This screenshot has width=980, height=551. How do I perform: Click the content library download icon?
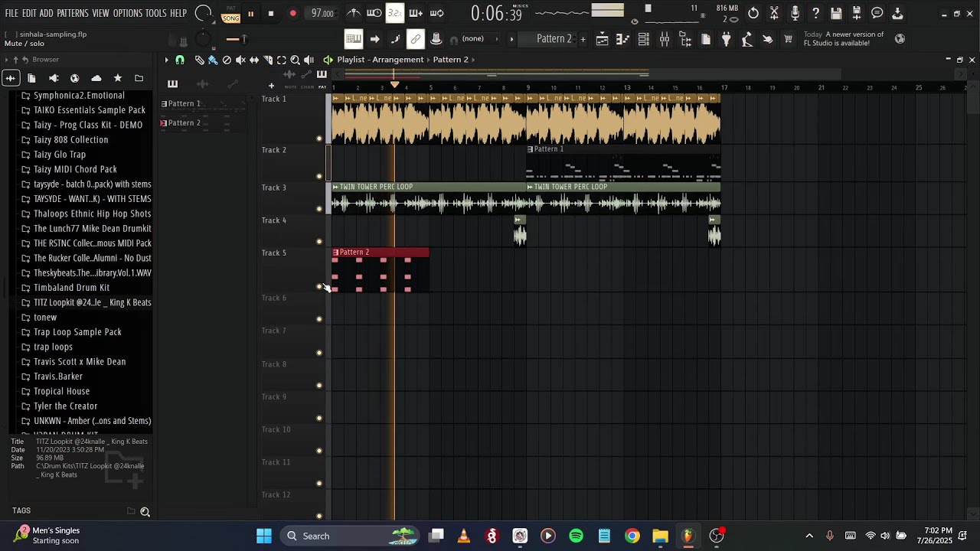898,13
